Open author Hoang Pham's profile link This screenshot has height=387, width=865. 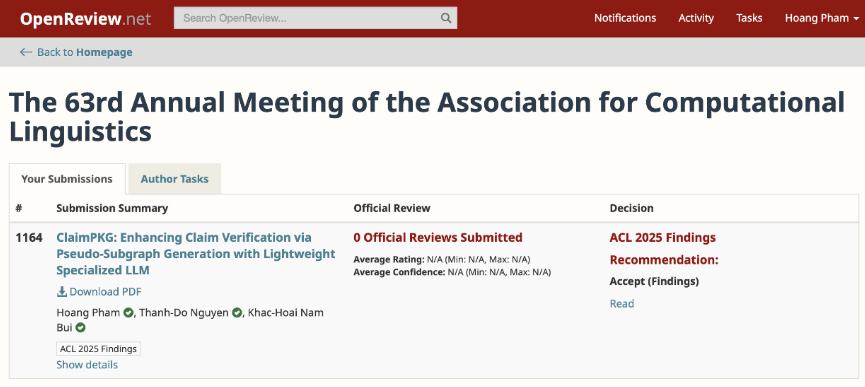[88, 313]
